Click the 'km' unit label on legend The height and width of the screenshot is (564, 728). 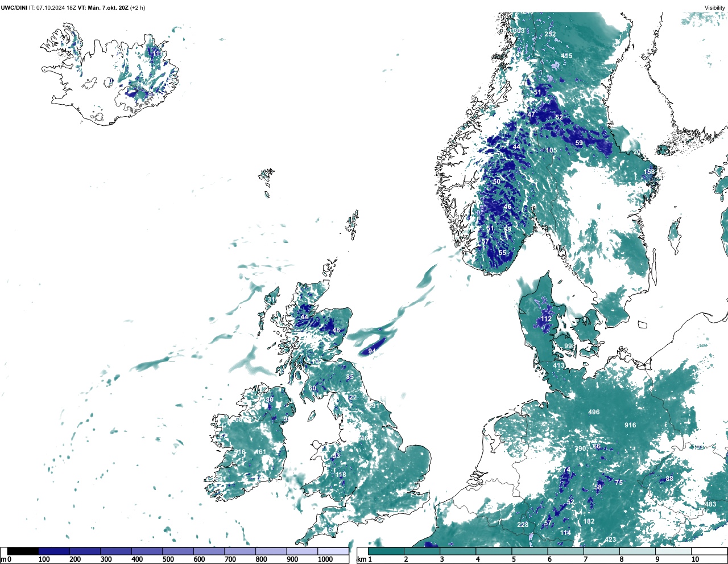361,559
